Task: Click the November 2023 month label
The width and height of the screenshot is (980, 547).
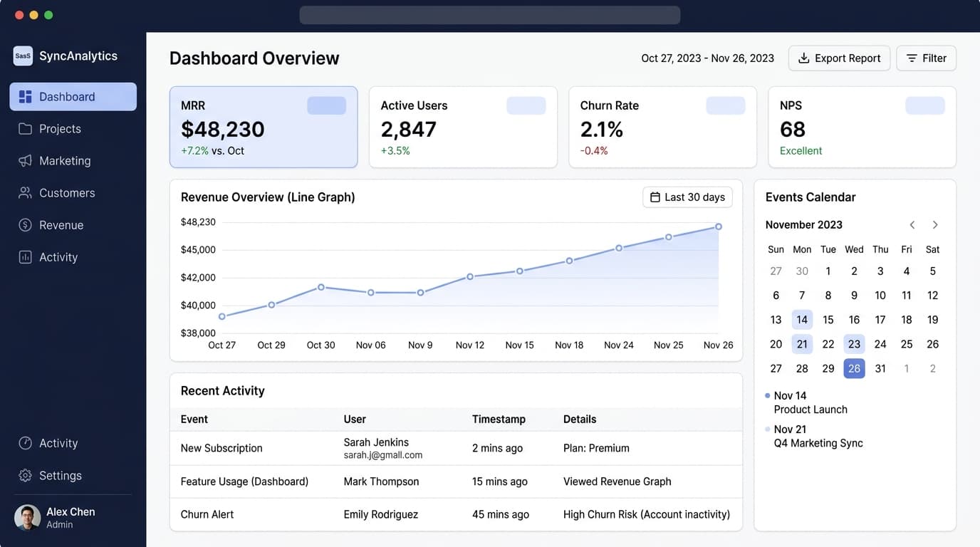Action: (804, 224)
